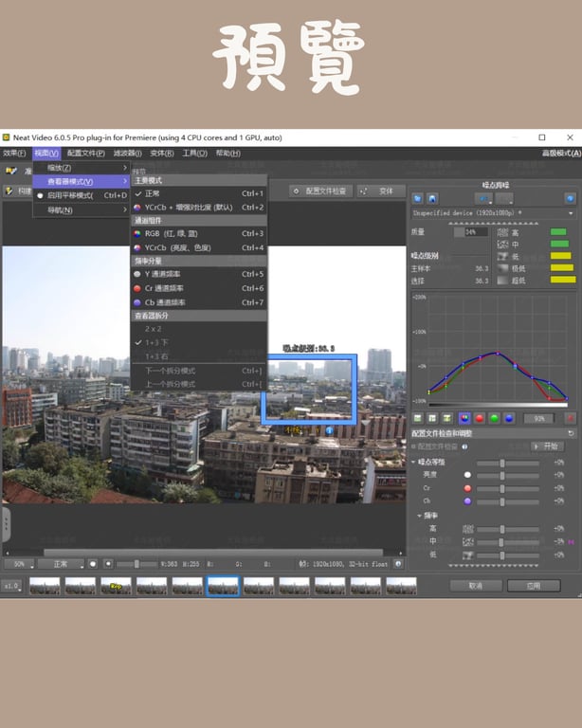Open the x1.0 frame-strip scale dropdown

point(11,586)
